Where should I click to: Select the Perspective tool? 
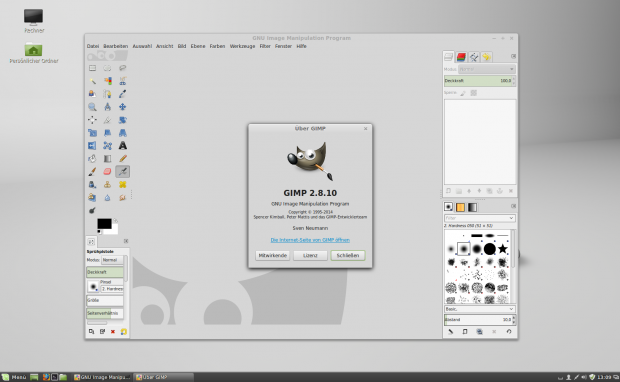pos(123,133)
